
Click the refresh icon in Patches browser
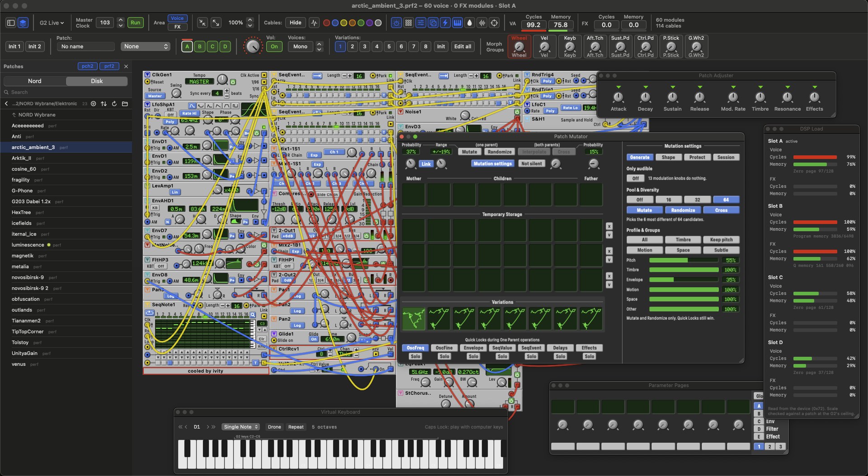click(114, 103)
